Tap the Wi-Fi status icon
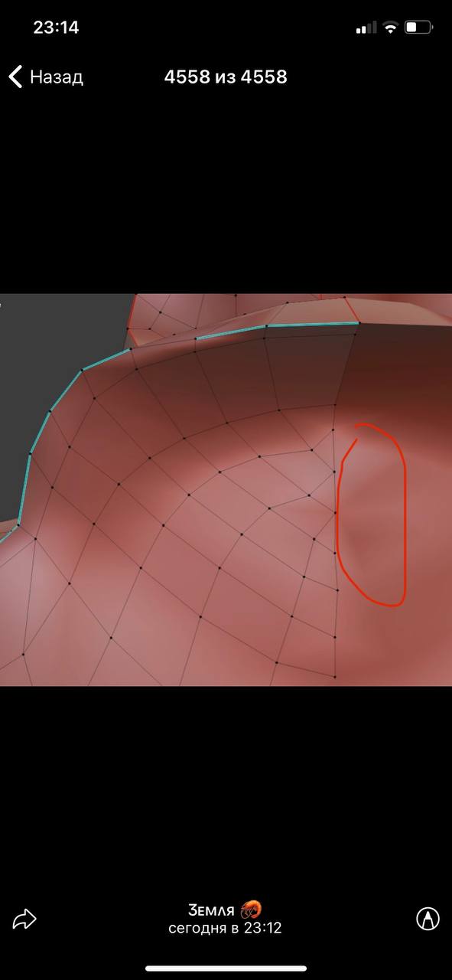This screenshot has width=452, height=980. (391, 28)
